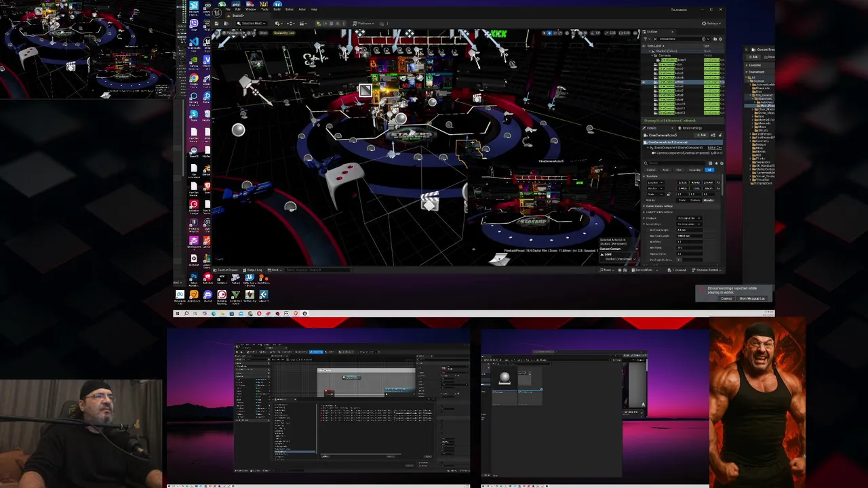Select the Actor filter in Details

(666, 170)
